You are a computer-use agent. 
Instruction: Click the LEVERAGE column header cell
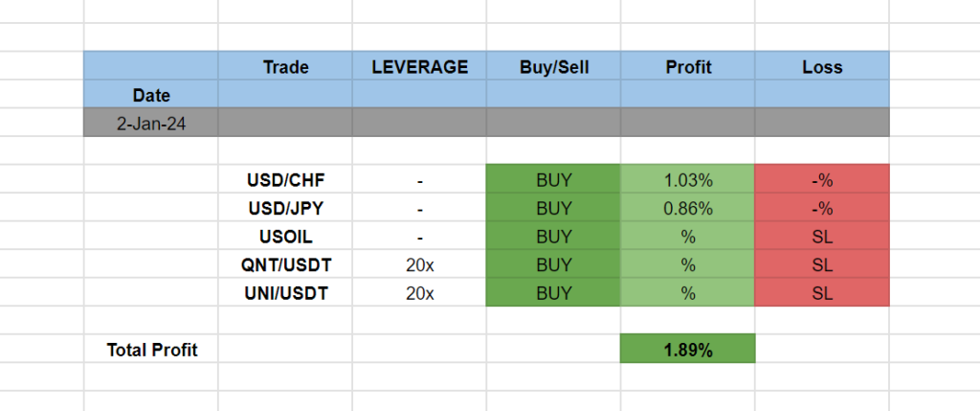pos(419,67)
